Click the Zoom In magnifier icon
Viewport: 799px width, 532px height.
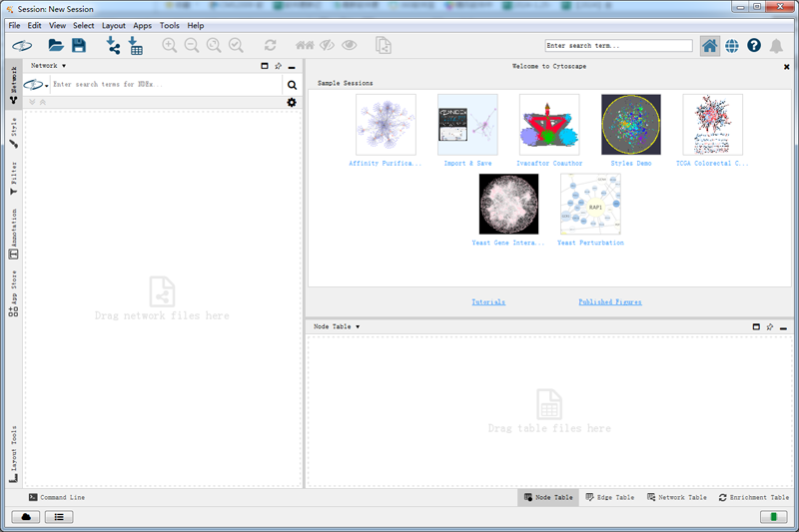(169, 45)
